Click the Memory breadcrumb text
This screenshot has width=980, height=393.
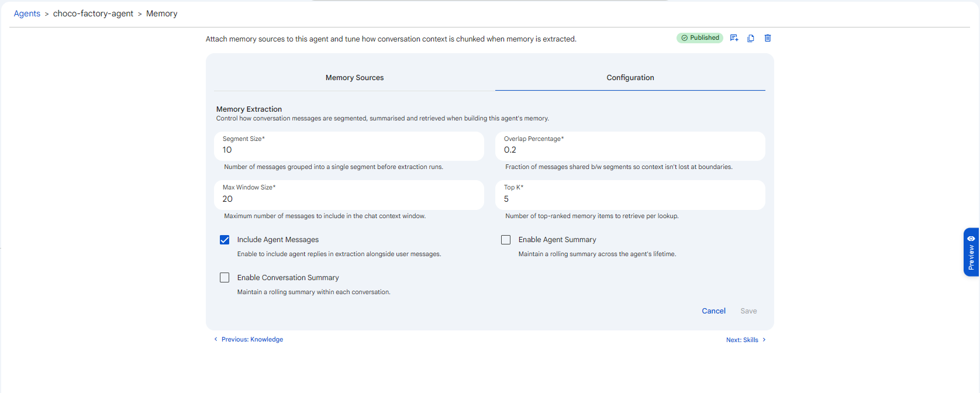[162, 13]
